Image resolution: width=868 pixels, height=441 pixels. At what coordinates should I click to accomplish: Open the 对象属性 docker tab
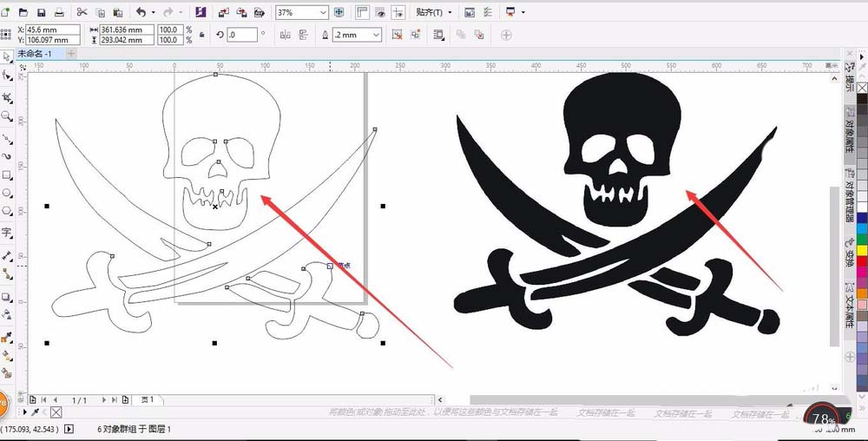850,139
